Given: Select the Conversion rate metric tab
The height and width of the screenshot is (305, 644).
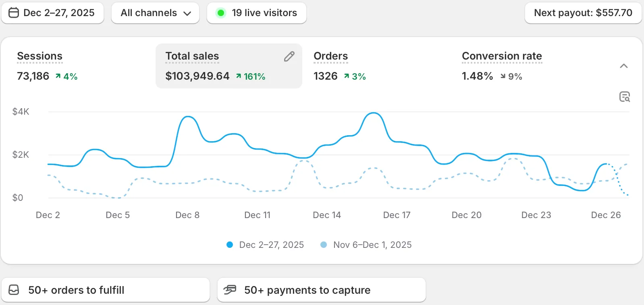Looking at the screenshot, I should click(501, 56).
